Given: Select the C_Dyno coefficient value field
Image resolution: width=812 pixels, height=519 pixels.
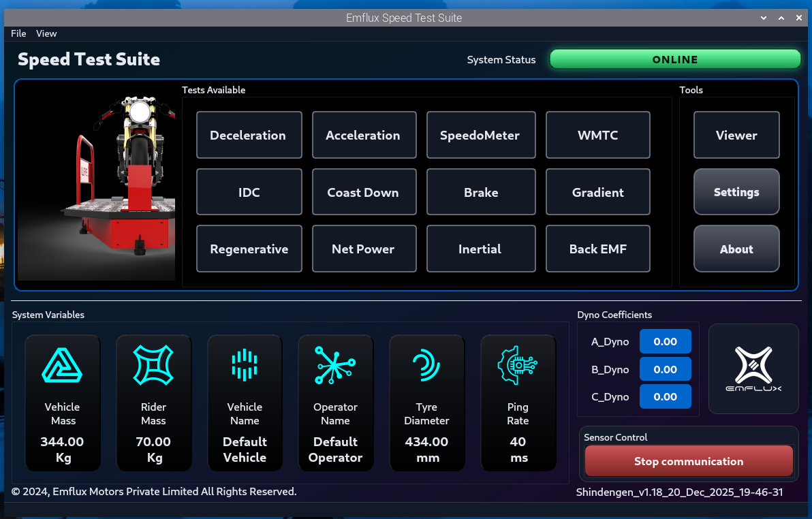Looking at the screenshot, I should [666, 397].
